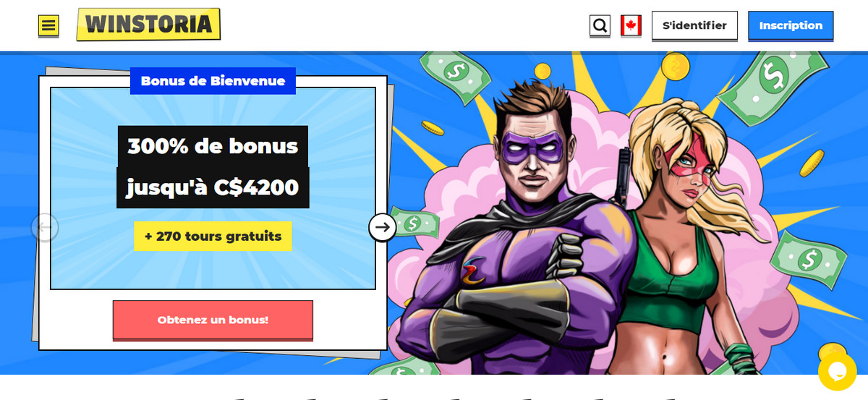868x400 pixels.
Task: Click the + 270 tours gratuits tag
Action: point(213,236)
